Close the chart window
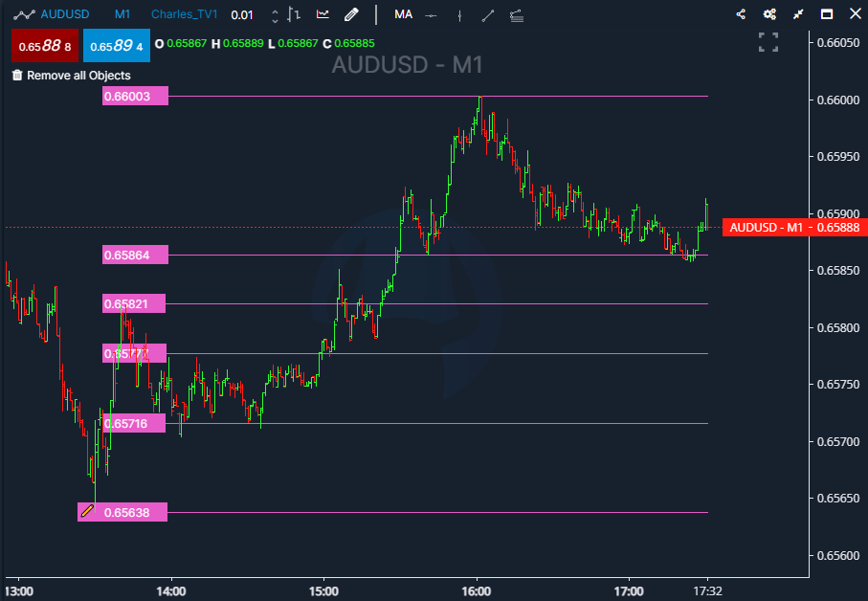The image size is (868, 601). coord(856,13)
